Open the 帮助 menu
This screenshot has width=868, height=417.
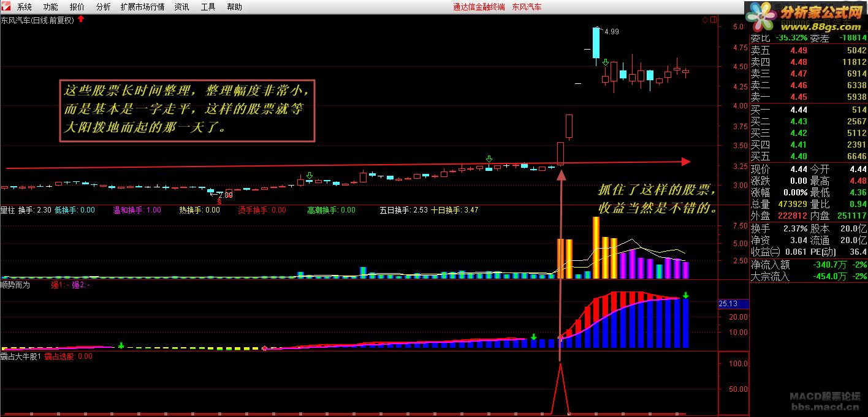(x=234, y=7)
